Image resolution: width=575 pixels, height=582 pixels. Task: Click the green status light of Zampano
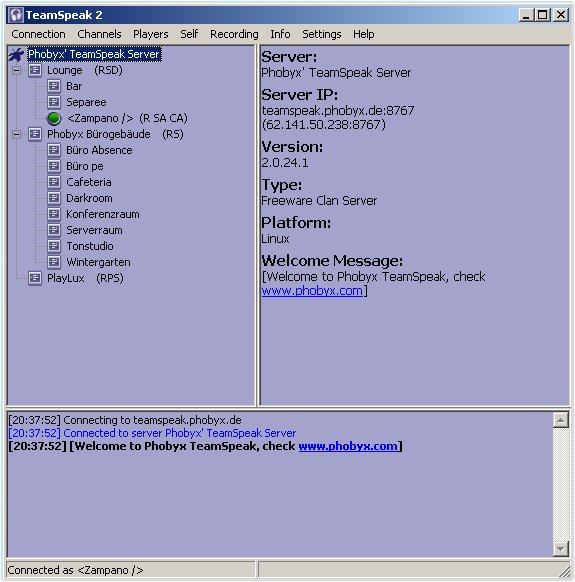point(54,118)
